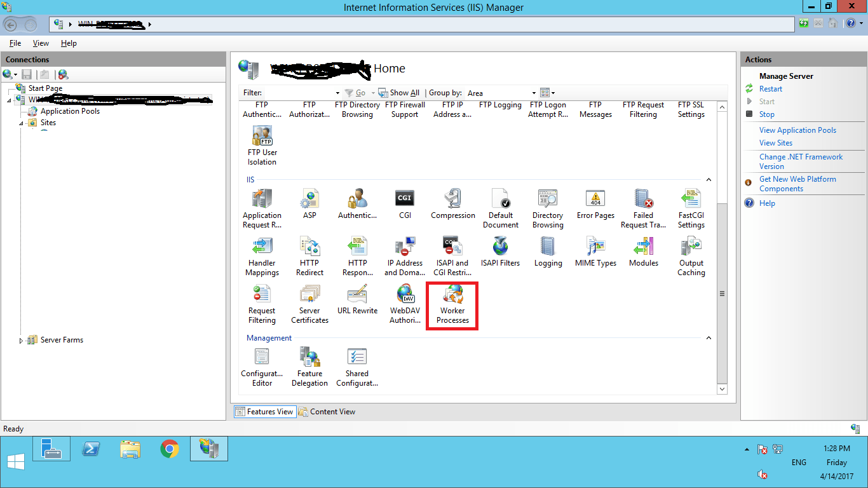Open HTTP Response Headers feature
Image resolution: width=868 pixels, height=488 pixels.
point(357,256)
